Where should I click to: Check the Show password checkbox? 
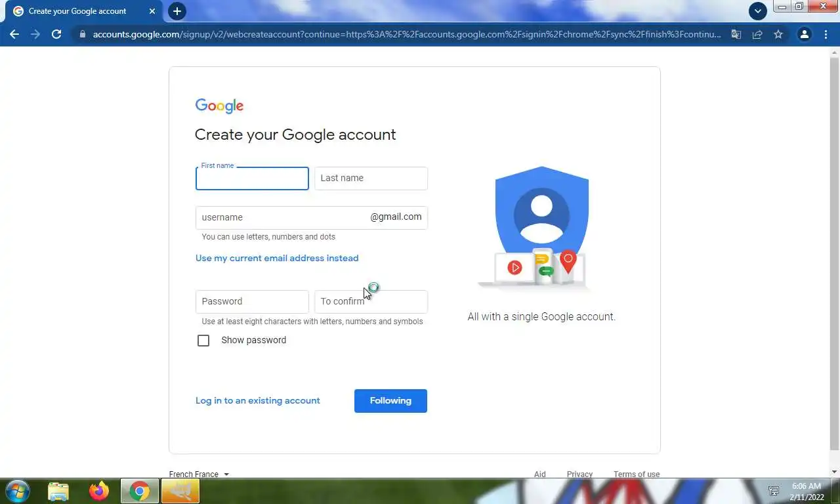(x=203, y=341)
